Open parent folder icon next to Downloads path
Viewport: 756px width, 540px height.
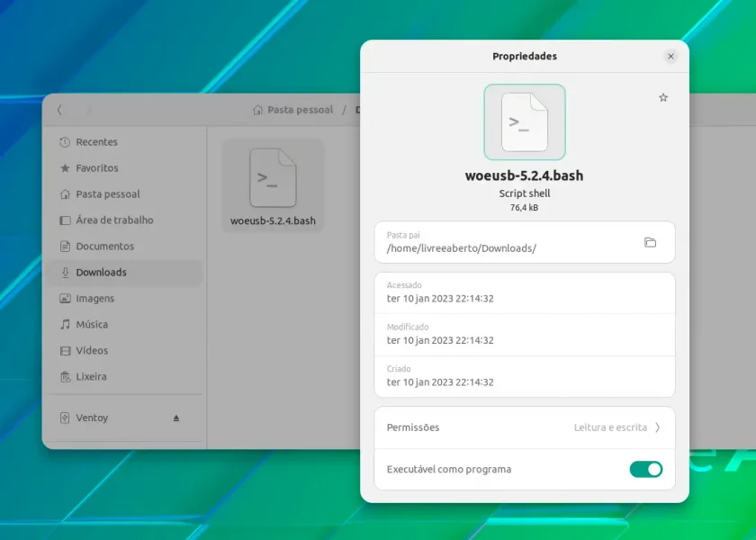click(x=650, y=242)
